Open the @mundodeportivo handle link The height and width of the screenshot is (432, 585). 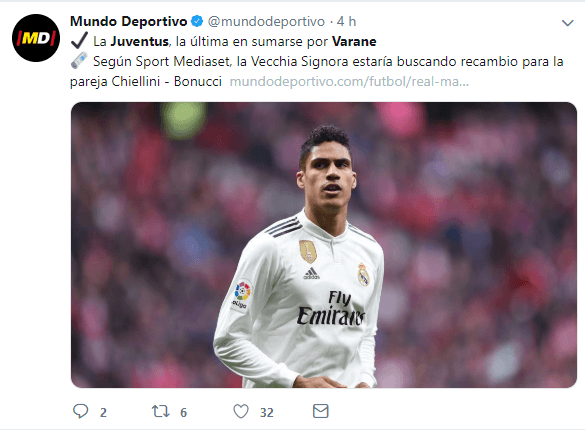tap(266, 22)
